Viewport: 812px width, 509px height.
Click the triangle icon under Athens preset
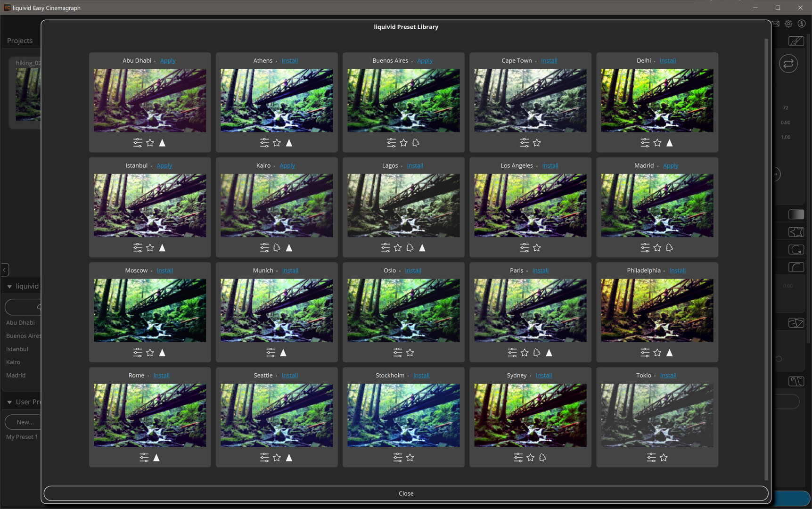289,143
